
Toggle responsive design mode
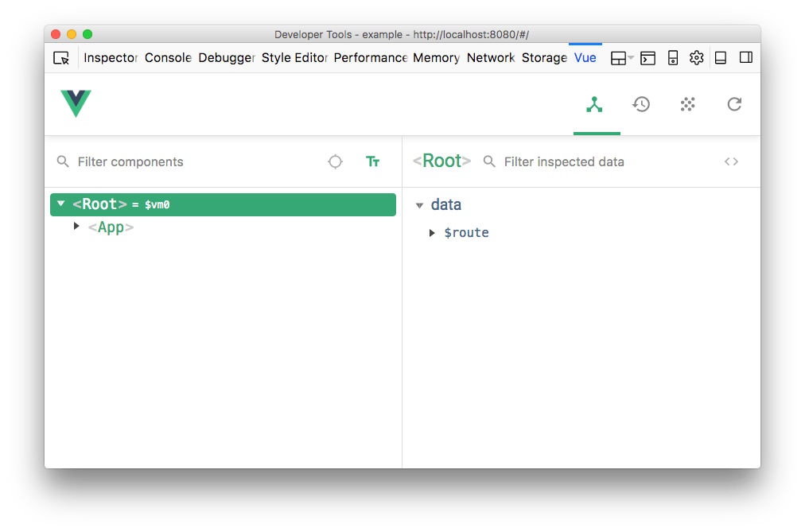tap(672, 57)
